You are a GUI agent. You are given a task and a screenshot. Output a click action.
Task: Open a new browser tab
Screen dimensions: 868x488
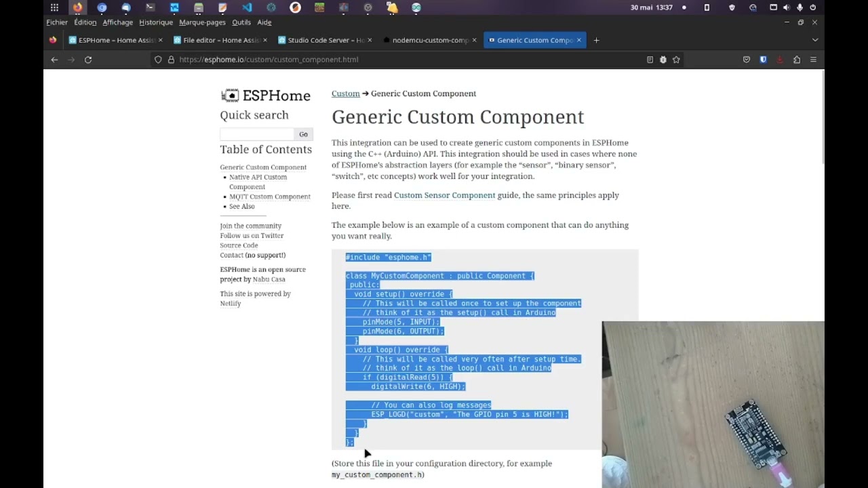(597, 40)
